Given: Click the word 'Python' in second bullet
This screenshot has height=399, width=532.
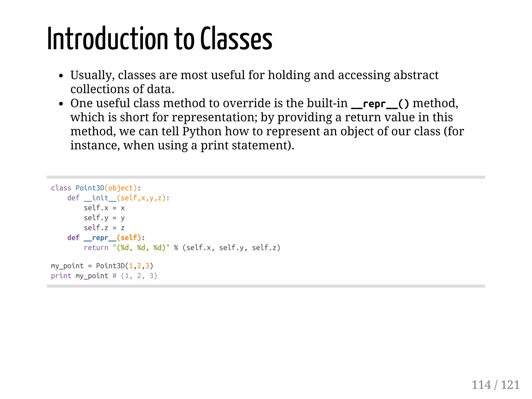Looking at the screenshot, I should point(202,131).
